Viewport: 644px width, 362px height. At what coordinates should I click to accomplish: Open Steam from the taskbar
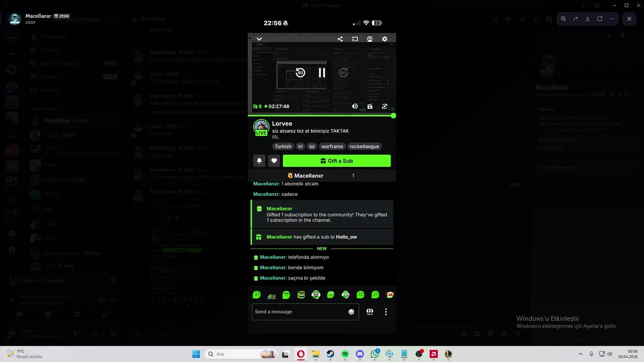tap(330, 354)
